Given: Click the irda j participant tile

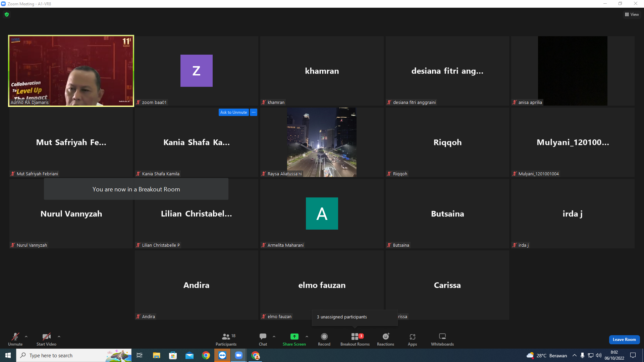Looking at the screenshot, I should point(573,214).
